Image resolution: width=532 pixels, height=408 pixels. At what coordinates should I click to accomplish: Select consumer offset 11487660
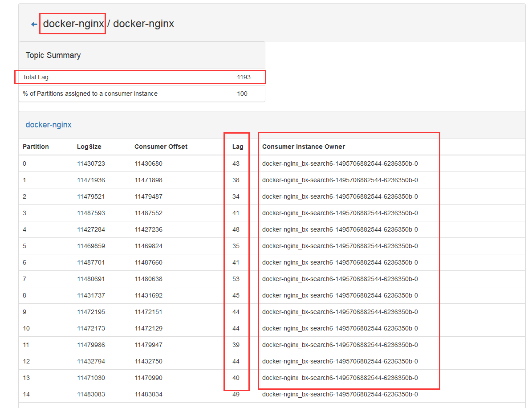[148, 262]
